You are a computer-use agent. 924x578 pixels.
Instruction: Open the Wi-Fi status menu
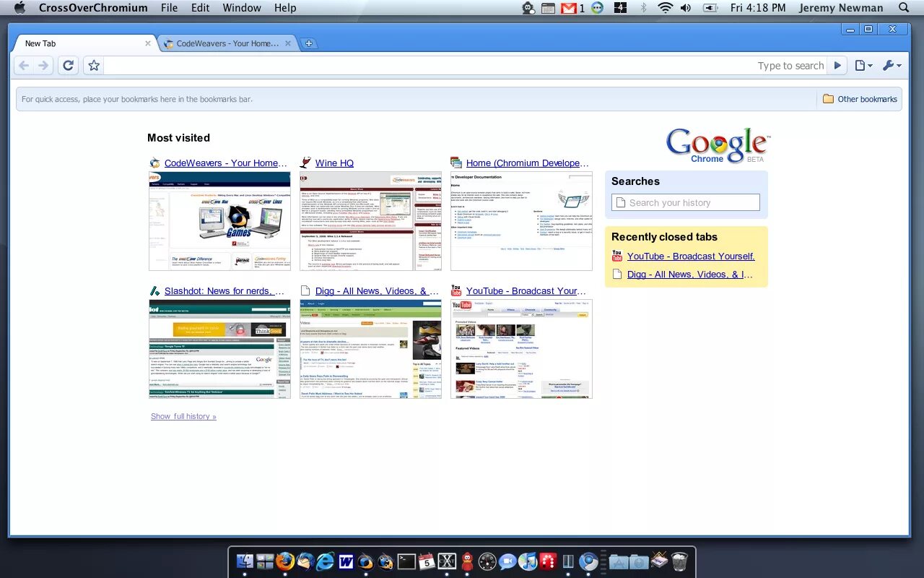point(665,8)
